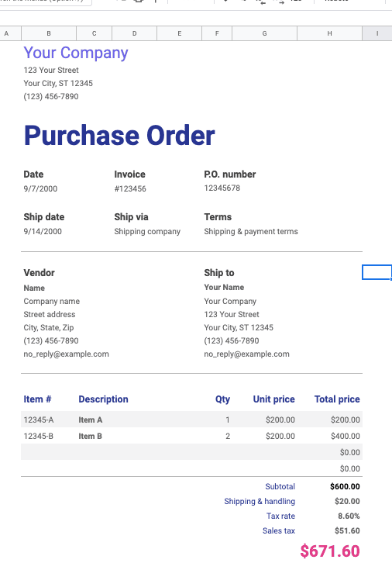Click the 'Shipping company' cell
Viewport: 392px width, 563px height.
pyautogui.click(x=147, y=231)
